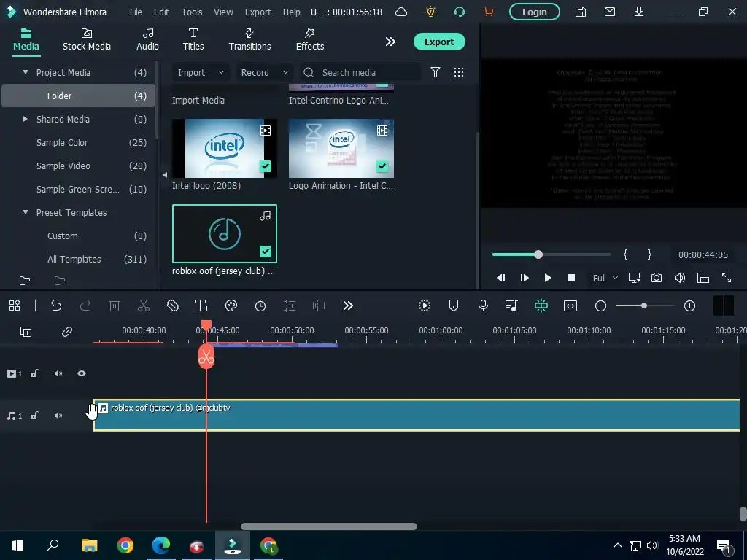Click the Search media input field

360,72
